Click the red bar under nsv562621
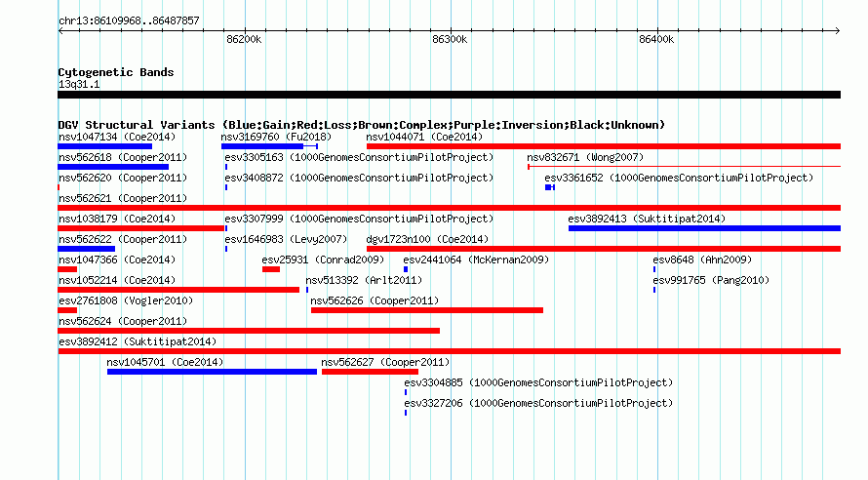This screenshot has width=868, height=480. [449, 208]
